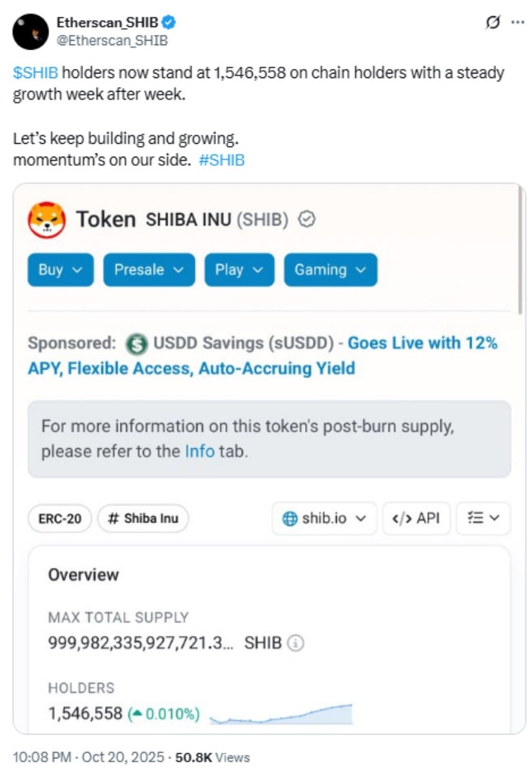Click the blue verified badge
Screen dimensions: 532x779
pyautogui.click(x=169, y=23)
